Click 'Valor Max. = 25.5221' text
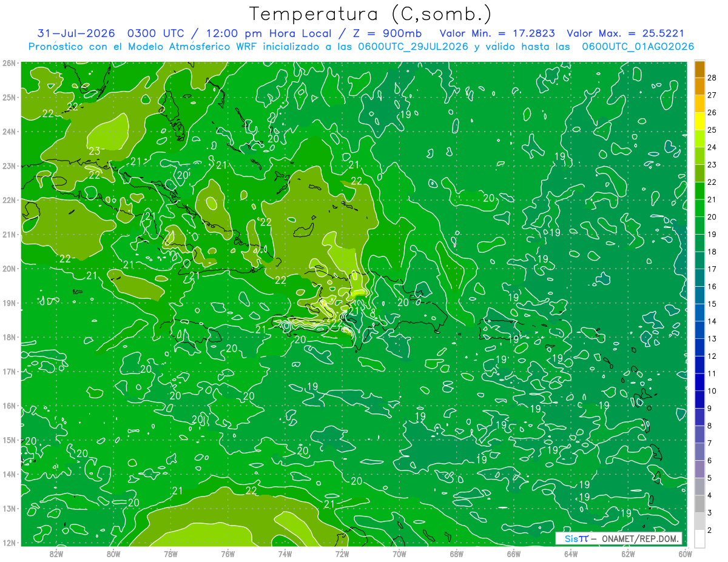728x562 pixels. [x=625, y=33]
